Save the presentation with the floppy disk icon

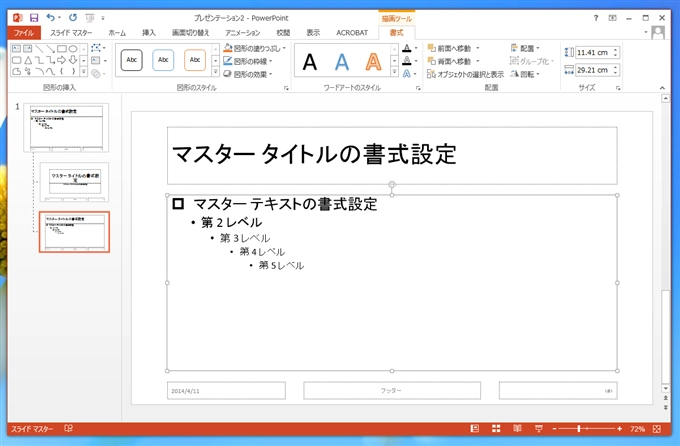point(34,18)
